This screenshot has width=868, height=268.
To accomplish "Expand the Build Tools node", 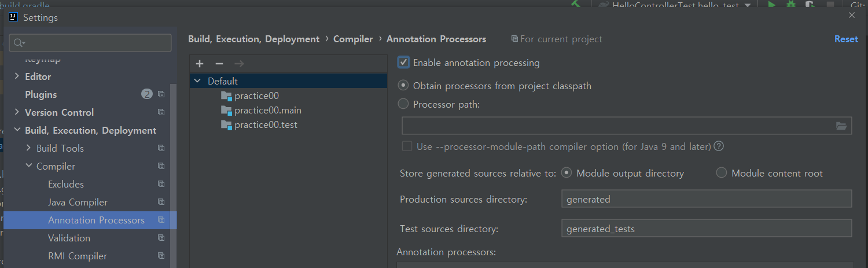I will coord(28,148).
